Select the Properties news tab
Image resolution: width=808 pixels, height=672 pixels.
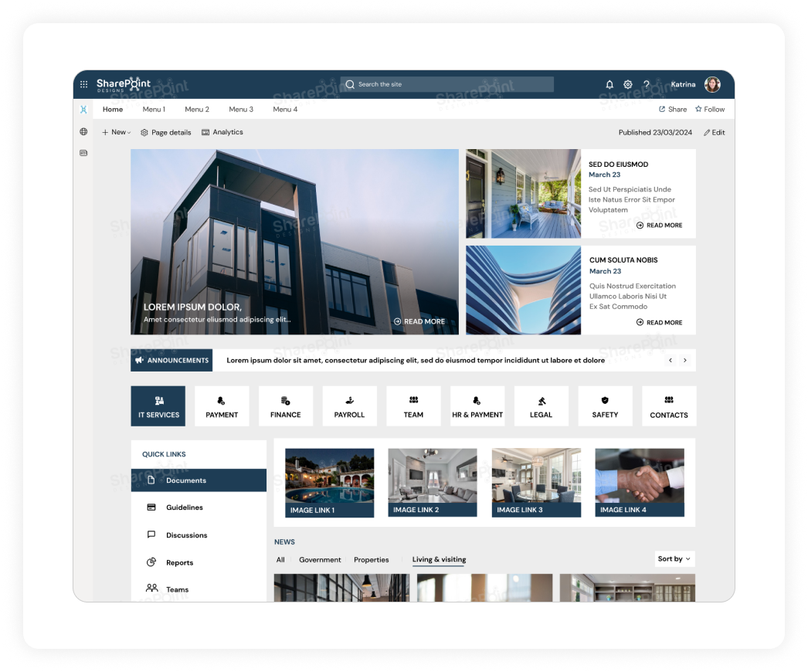(371, 560)
